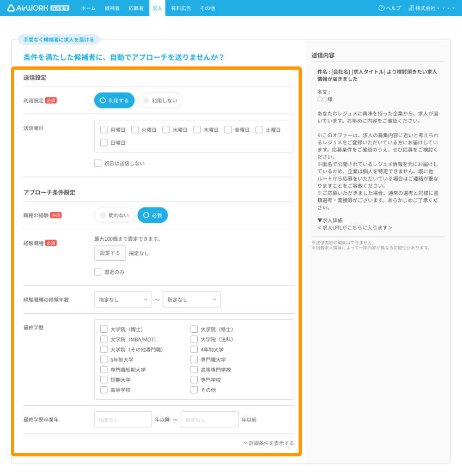Check the 金曜日 checkbox
The image size is (462, 476).
[228, 130]
